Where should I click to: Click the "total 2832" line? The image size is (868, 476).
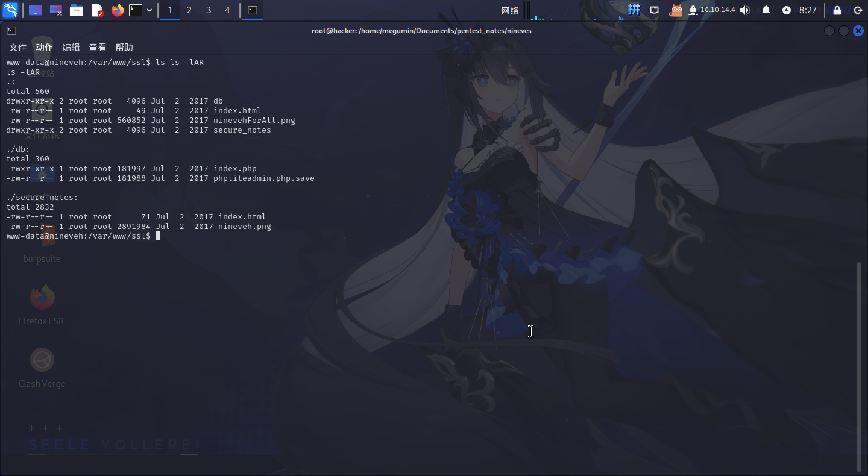click(30, 207)
